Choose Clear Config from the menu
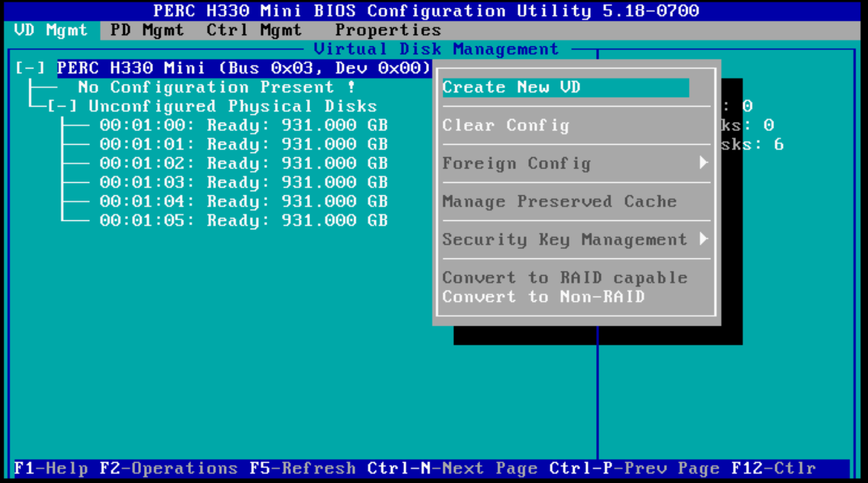This screenshot has height=483, width=868. click(506, 125)
